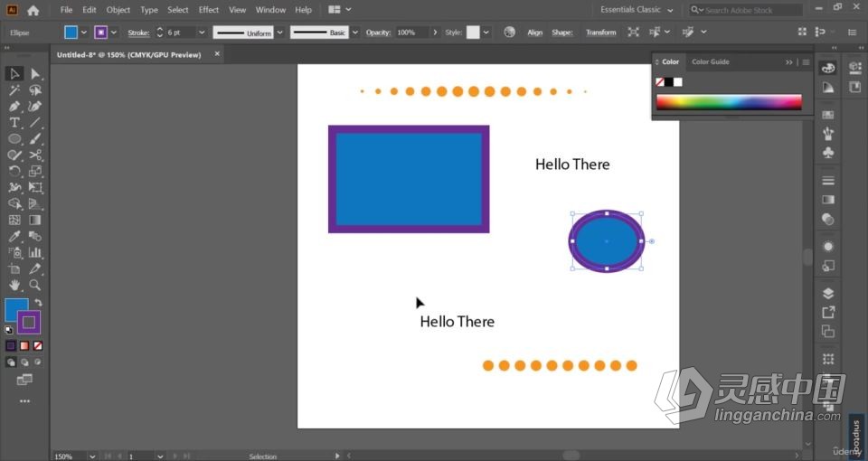
Task: Open the Brushes panel icon in dock
Action: click(x=828, y=134)
